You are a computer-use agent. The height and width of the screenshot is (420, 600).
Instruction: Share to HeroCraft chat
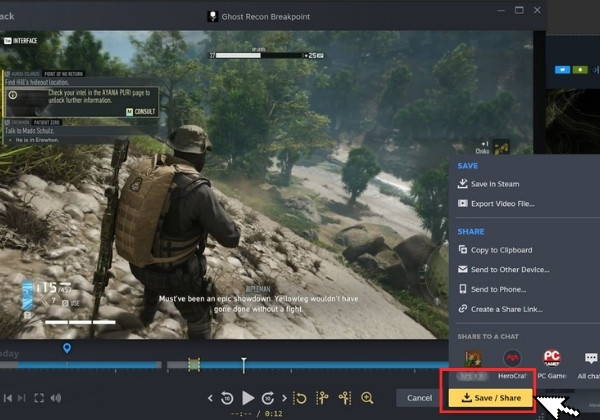[x=512, y=365]
